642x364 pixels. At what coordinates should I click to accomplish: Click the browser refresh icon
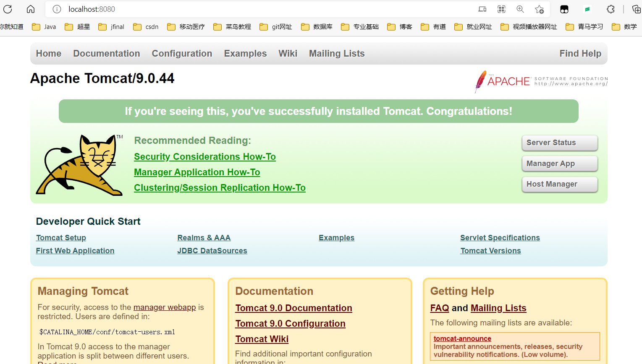pos(8,9)
